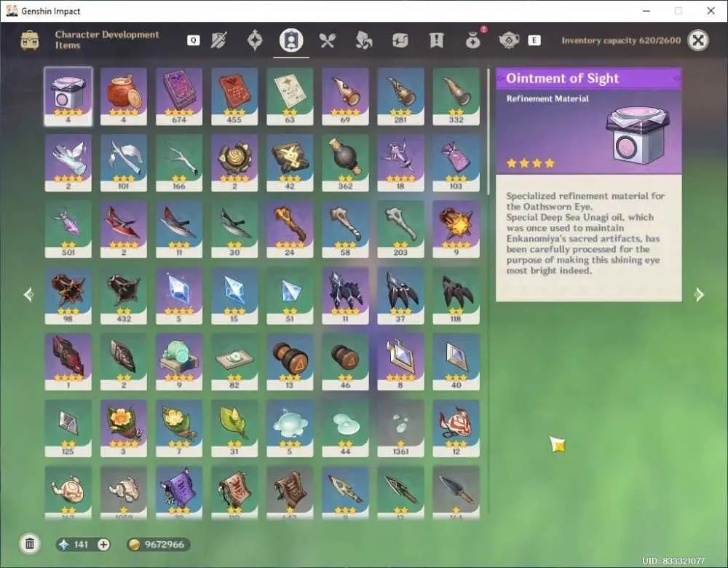This screenshot has height=568, width=728.
Task: Select the branch item with count 166
Action: click(179, 162)
